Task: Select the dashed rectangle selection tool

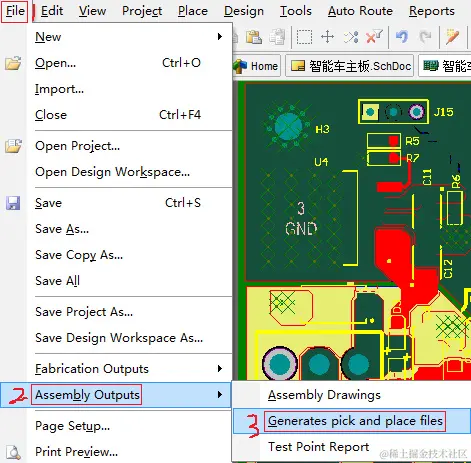Action: point(304,37)
